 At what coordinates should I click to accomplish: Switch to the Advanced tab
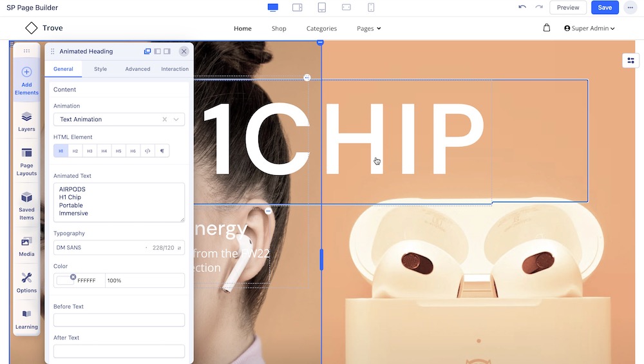coord(138,69)
